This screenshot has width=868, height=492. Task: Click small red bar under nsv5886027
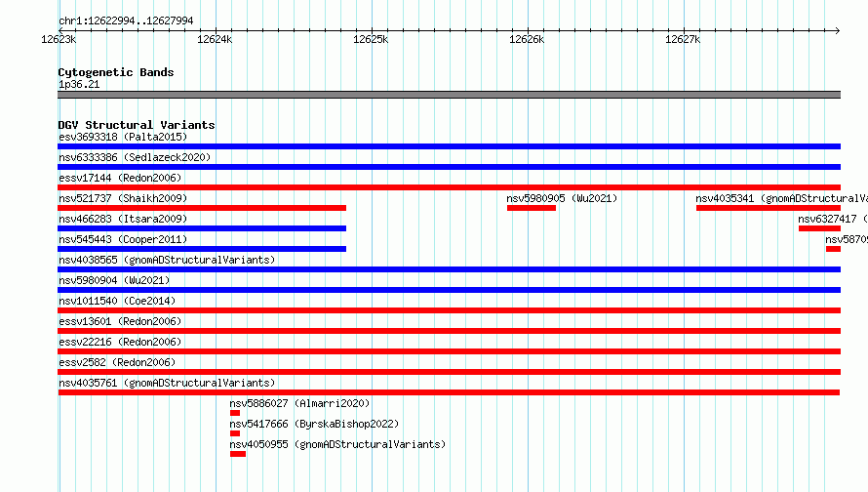pos(235,413)
